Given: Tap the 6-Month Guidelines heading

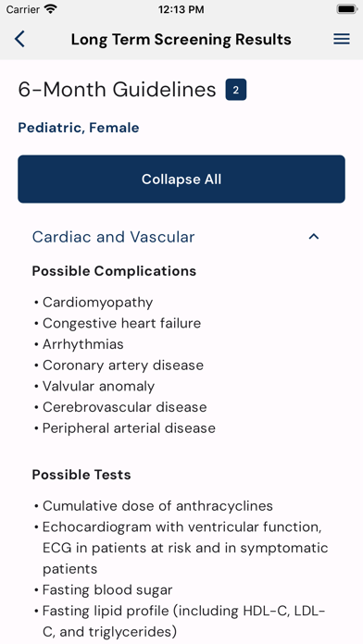Looking at the screenshot, I should tap(117, 90).
